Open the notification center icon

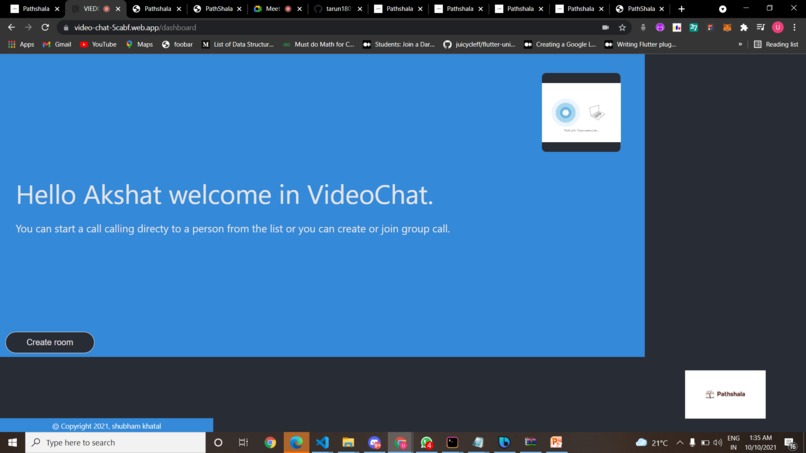pos(790,442)
